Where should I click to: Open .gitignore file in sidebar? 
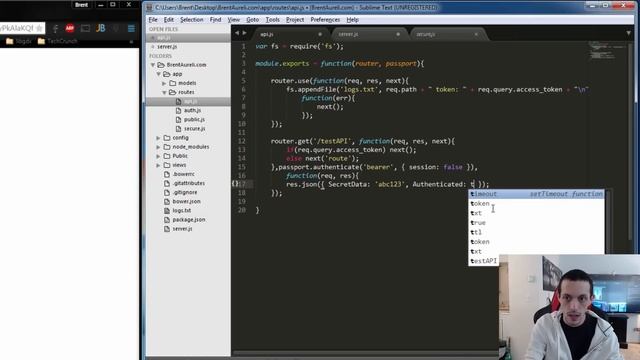185,192
